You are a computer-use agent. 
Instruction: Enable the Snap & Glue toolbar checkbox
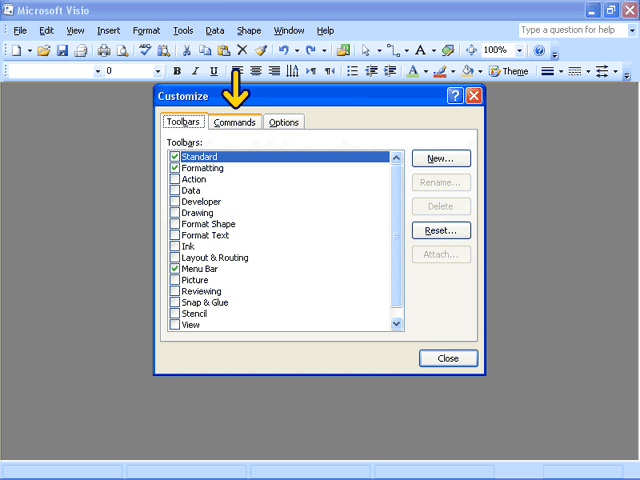175,302
